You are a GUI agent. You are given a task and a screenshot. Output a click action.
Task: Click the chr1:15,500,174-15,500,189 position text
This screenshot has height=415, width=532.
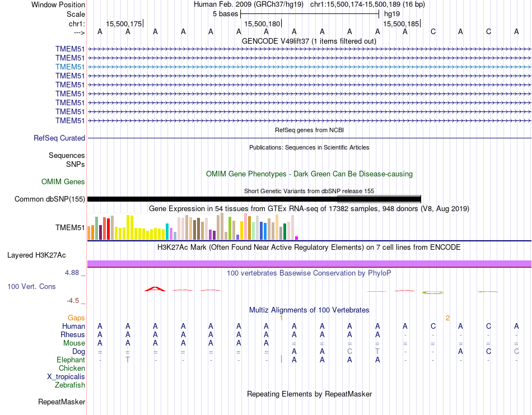(367, 4)
